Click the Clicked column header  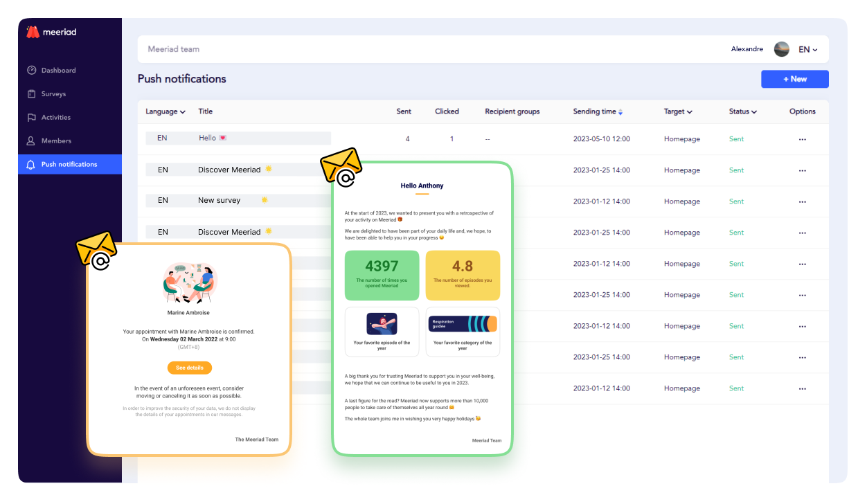coord(447,111)
